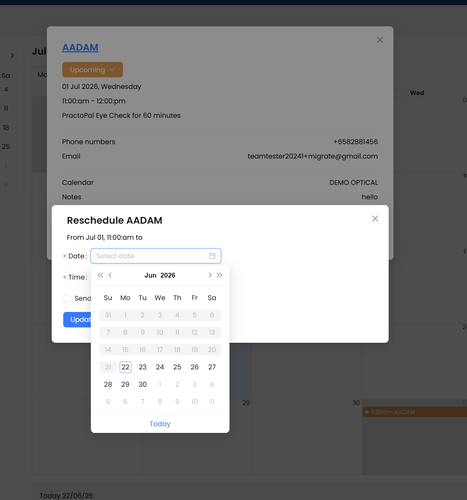The height and width of the screenshot is (500, 467).
Task: Select June 25 in date picker
Action: tap(177, 367)
